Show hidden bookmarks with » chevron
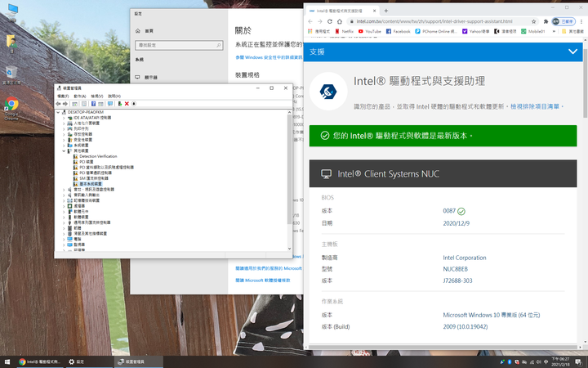This screenshot has height=368, width=588. pos(554,32)
